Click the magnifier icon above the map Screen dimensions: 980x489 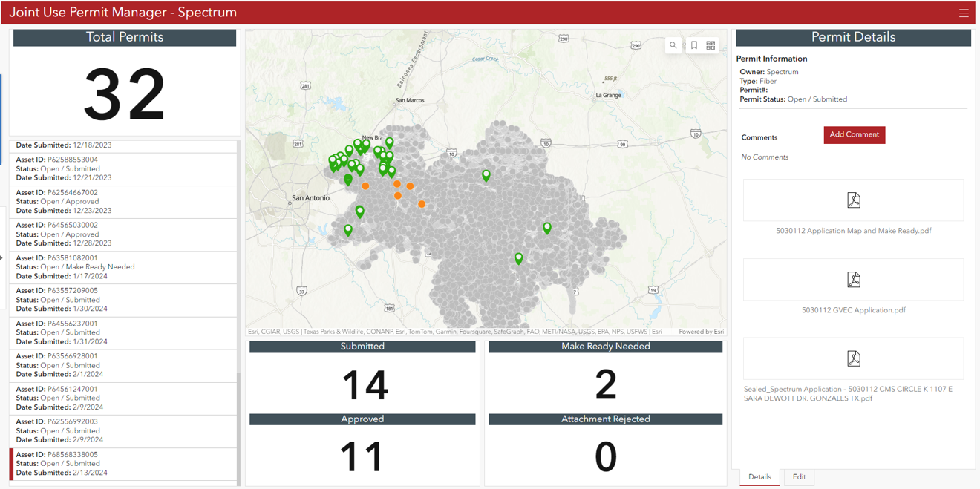(673, 45)
